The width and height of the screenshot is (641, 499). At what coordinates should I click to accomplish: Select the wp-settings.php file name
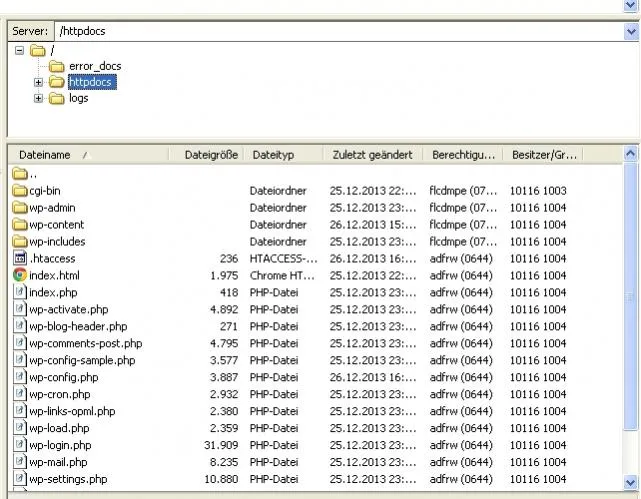[x=68, y=479]
